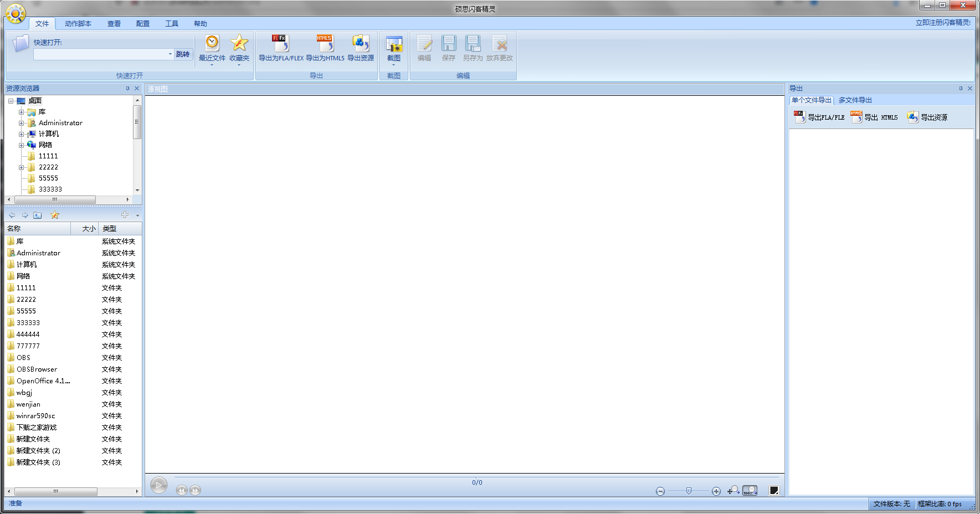
Task: Click the 收藏夹 favorites star in ribbon
Action: 239,48
